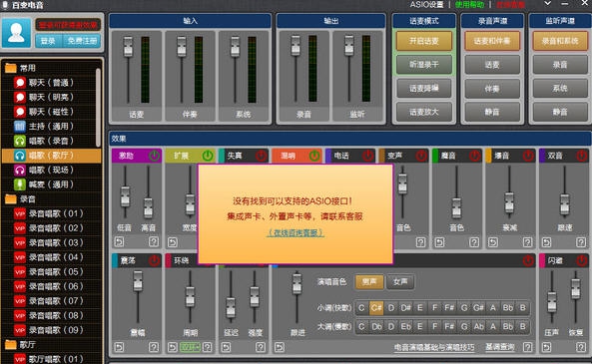Screen dimensions: 592x364
Task: Reset the 环绕 effect panel
Action: (173, 347)
